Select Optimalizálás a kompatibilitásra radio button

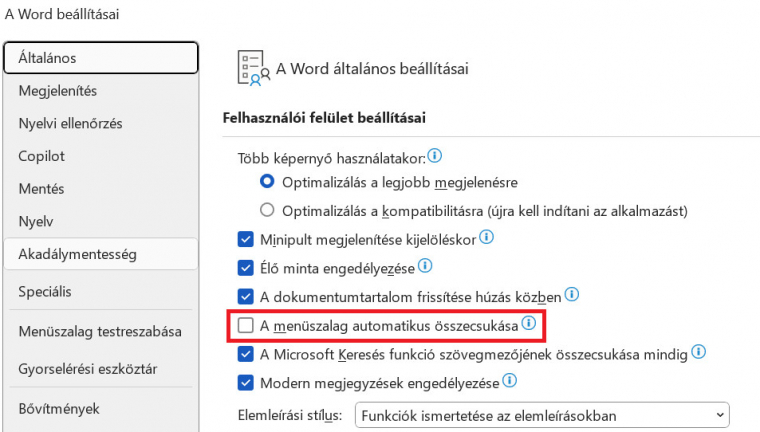[x=267, y=210]
